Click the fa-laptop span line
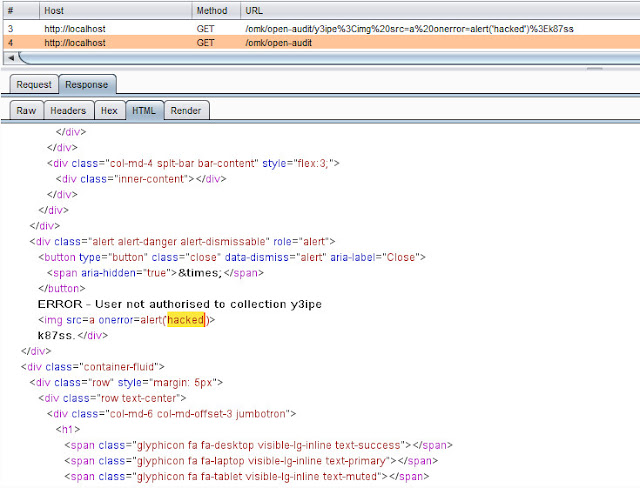640x488 pixels. [x=251, y=461]
